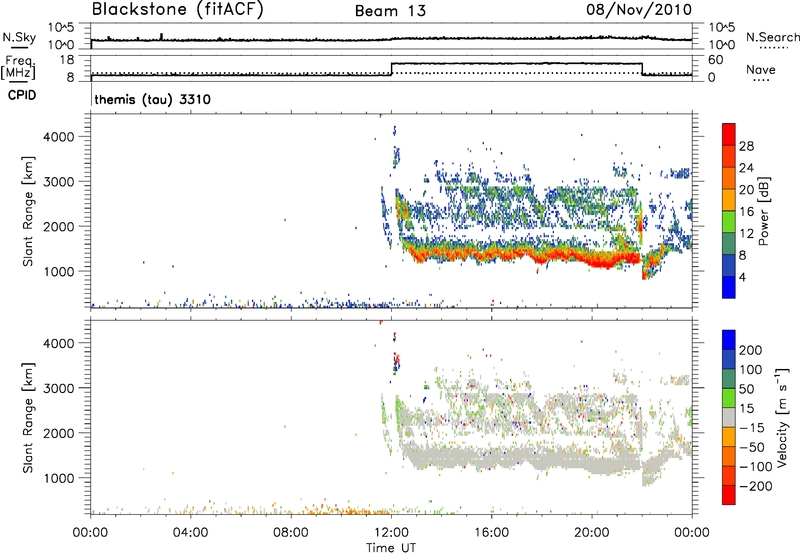Click the velocity scale value 50
Image resolution: width=800 pixels, height=554 pixels.
[746, 389]
